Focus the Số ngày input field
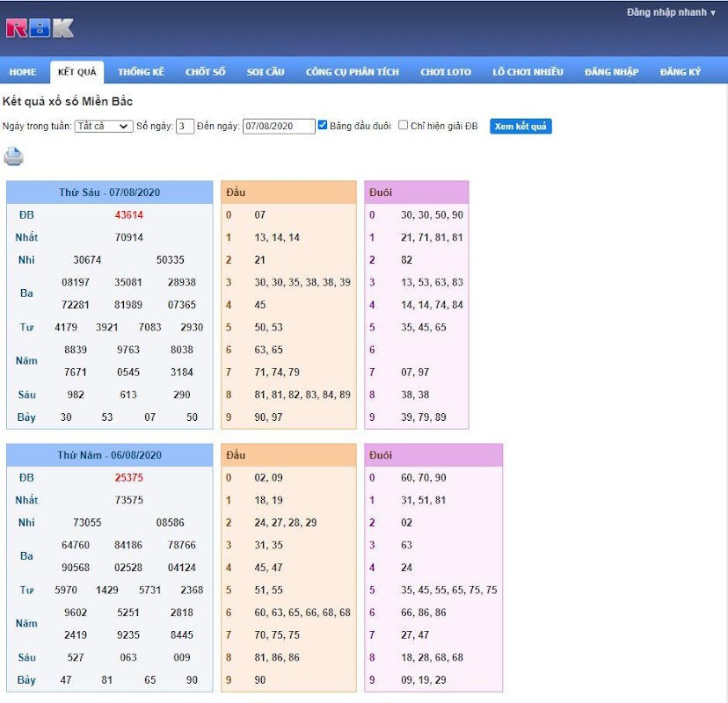The image size is (728, 703). [185, 127]
